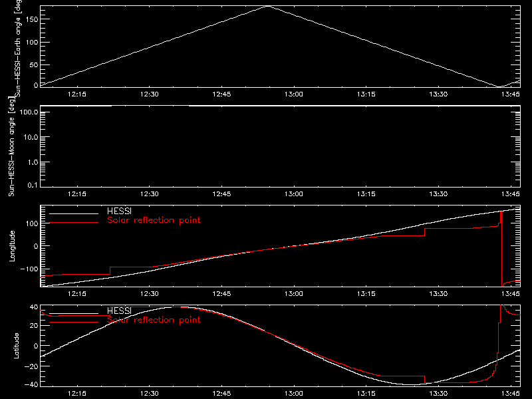Click 13:15 time label under Latitude plot
This screenshot has height=399, width=532.
coord(366,393)
